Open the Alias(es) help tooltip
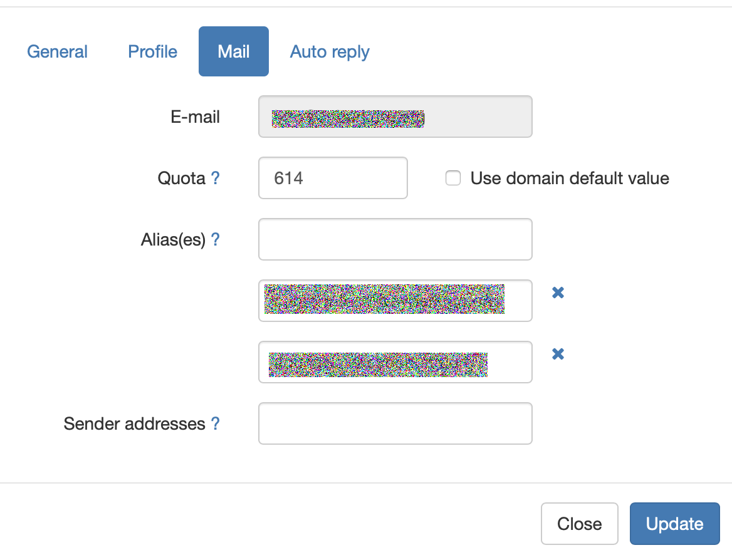Image resolution: width=732 pixels, height=560 pixels. tap(216, 239)
